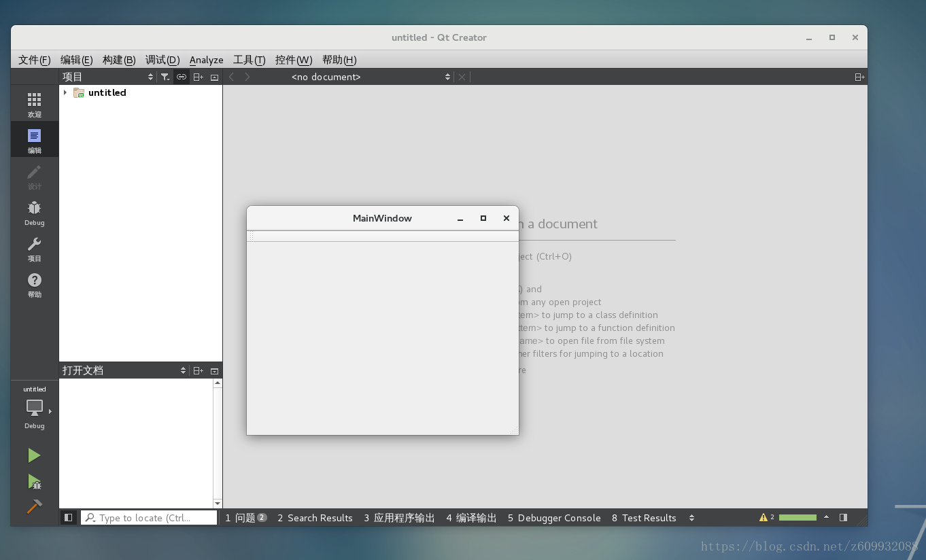Expand the untitled project tree
This screenshot has width=926, height=560.
point(65,92)
